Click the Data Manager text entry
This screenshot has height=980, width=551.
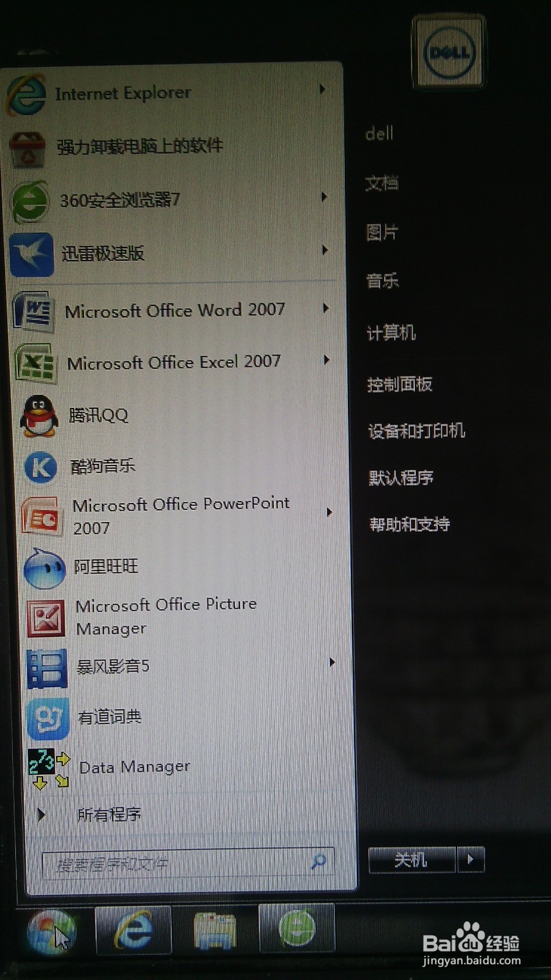pos(135,767)
